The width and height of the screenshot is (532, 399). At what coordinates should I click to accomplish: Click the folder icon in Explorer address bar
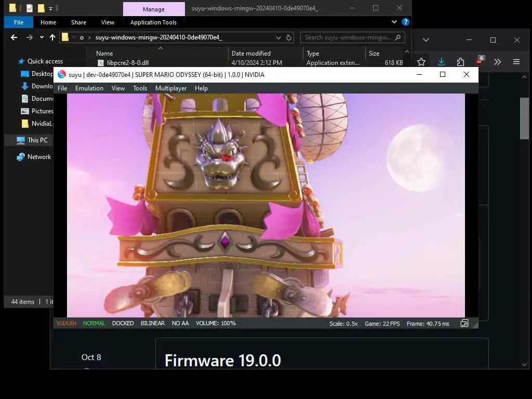[x=65, y=37]
